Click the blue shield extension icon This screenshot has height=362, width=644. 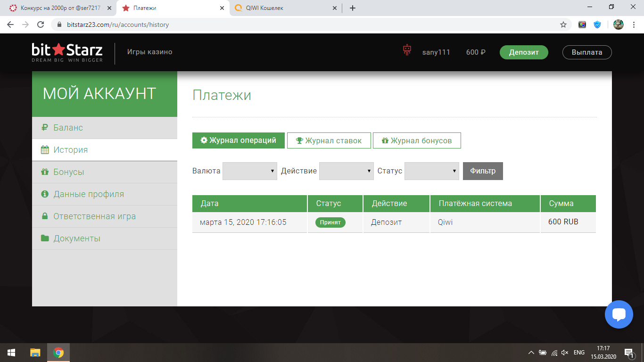(597, 25)
